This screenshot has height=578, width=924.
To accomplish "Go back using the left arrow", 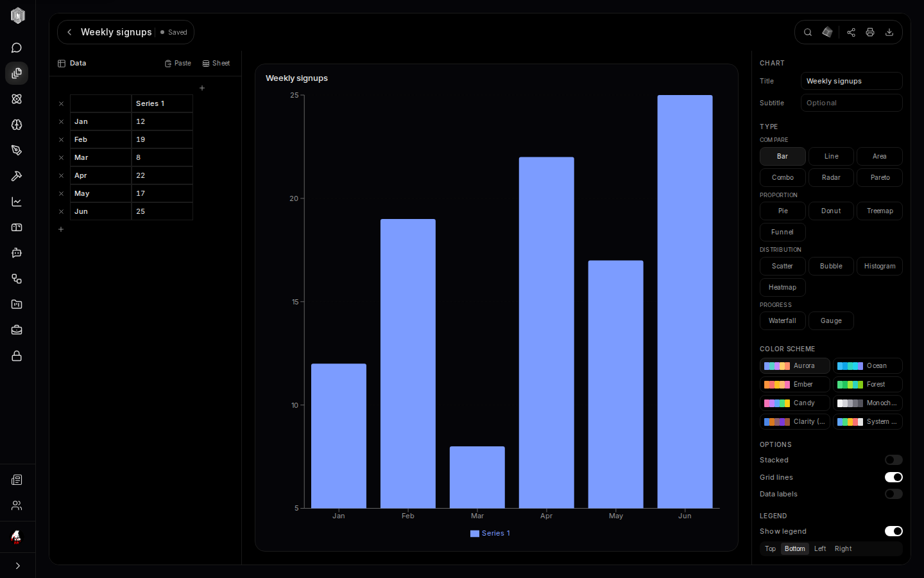I will coord(69,32).
